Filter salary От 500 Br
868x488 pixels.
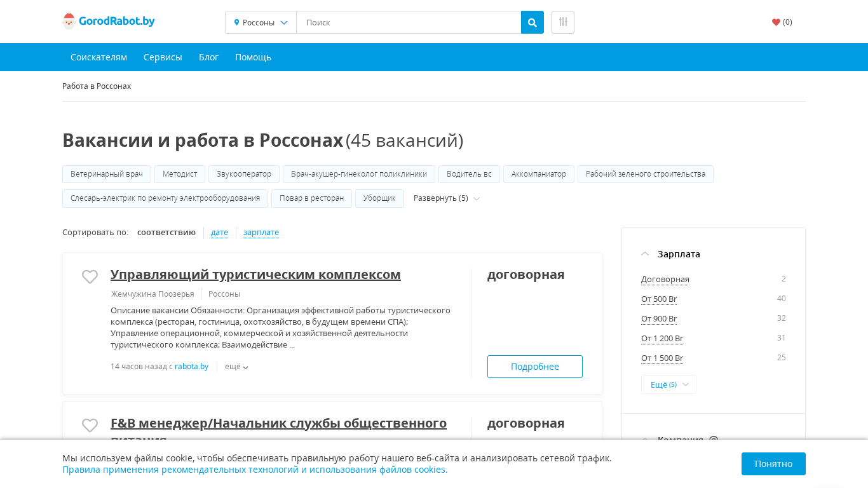[659, 299]
